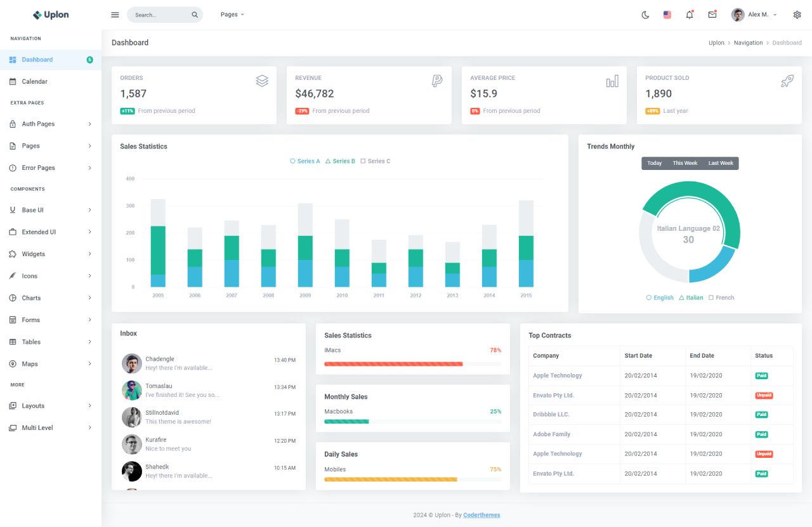
Task: Select the Last Week tab
Action: 721,164
